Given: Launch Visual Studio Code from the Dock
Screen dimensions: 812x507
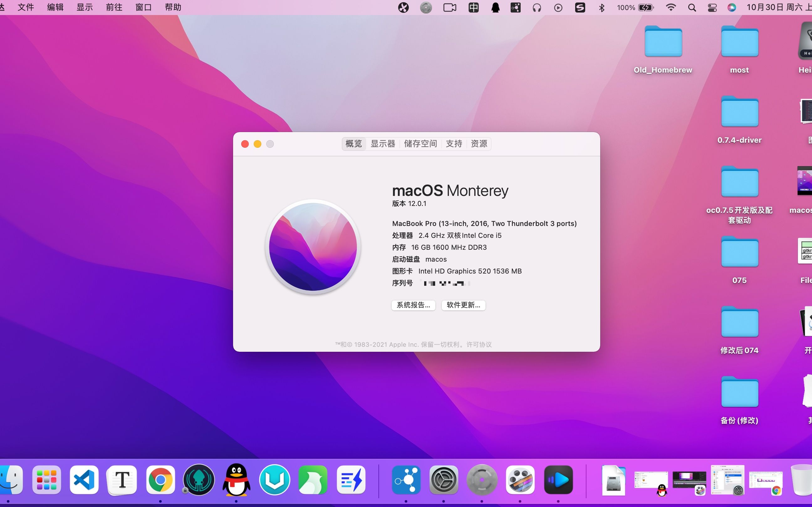Looking at the screenshot, I should [x=84, y=479].
